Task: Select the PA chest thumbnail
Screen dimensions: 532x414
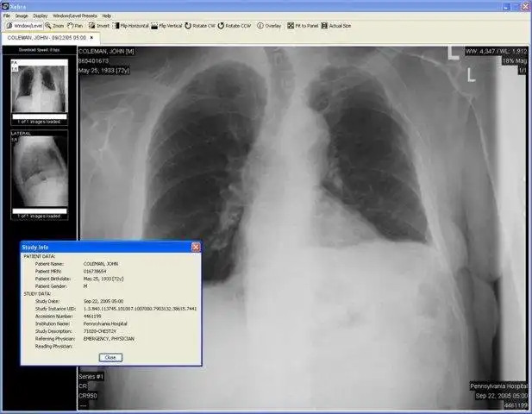Action: tap(40, 86)
